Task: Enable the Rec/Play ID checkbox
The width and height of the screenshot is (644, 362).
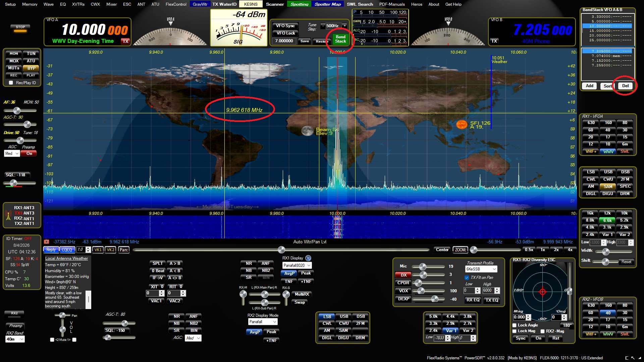Action: pyautogui.click(x=11, y=83)
